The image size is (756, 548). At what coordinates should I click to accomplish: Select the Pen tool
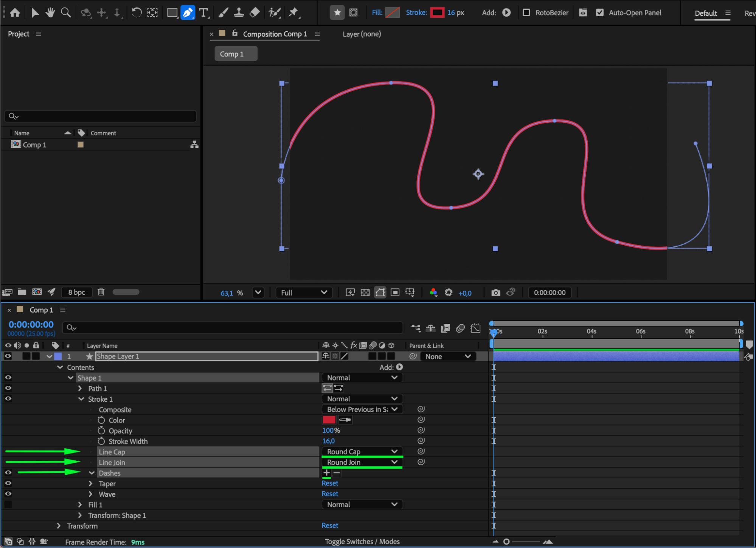(x=188, y=13)
